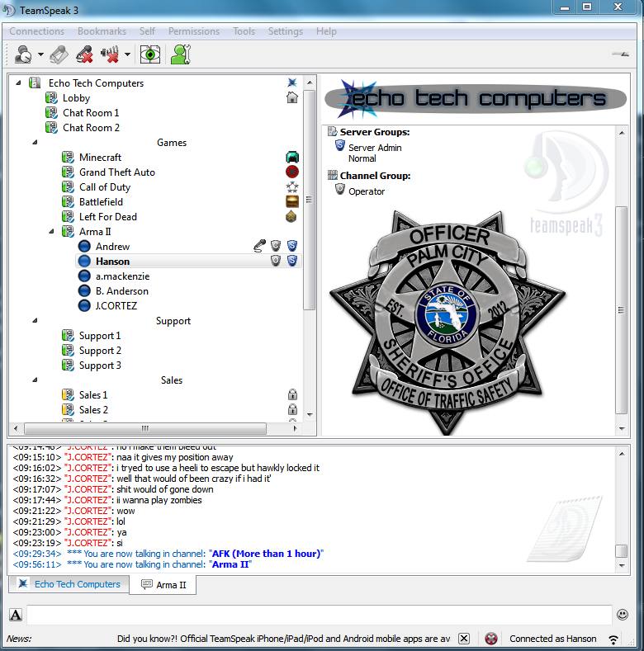Screen dimensions: 644x651
Task: Click the channel tree vertical scrollbar thumb
Action: coord(309,200)
